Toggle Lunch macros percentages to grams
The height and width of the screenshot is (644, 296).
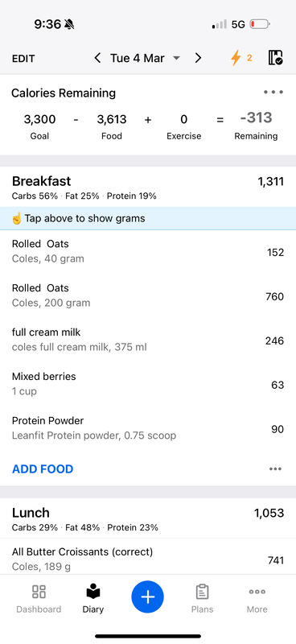click(x=85, y=527)
